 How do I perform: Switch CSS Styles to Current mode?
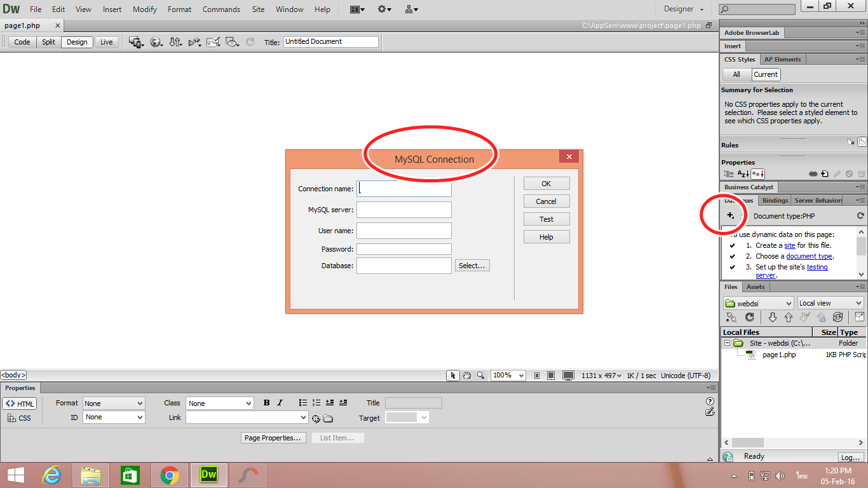(766, 74)
